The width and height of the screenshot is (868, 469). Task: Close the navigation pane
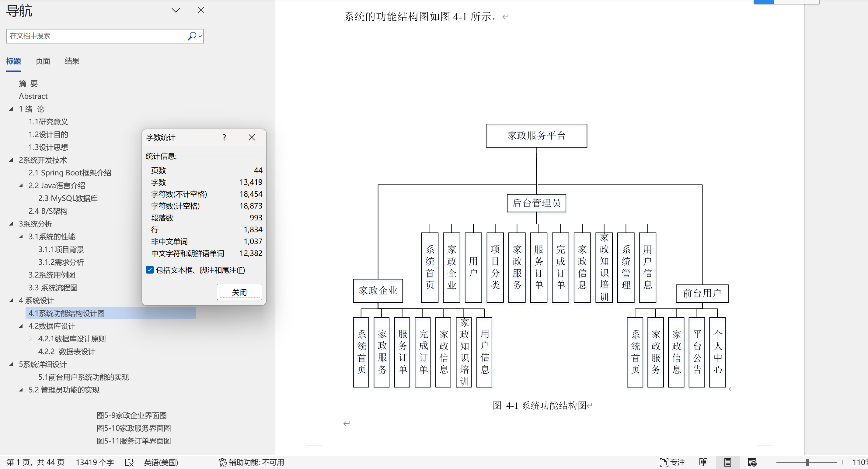click(x=200, y=10)
